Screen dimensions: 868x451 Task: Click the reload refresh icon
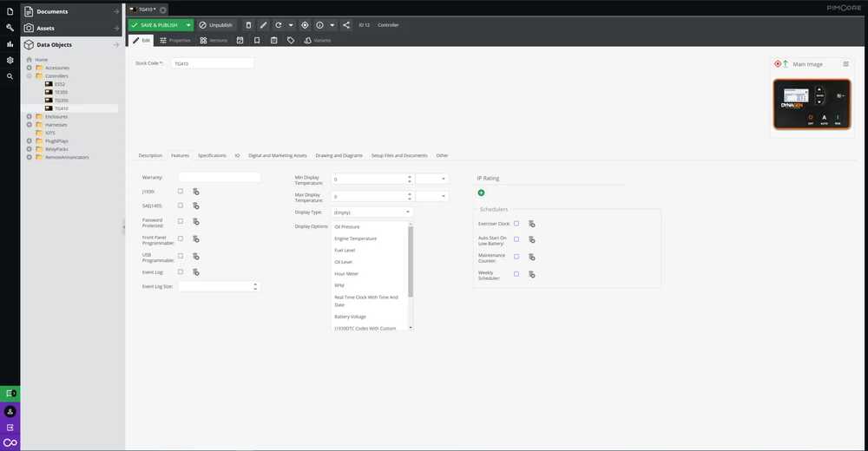coord(278,25)
